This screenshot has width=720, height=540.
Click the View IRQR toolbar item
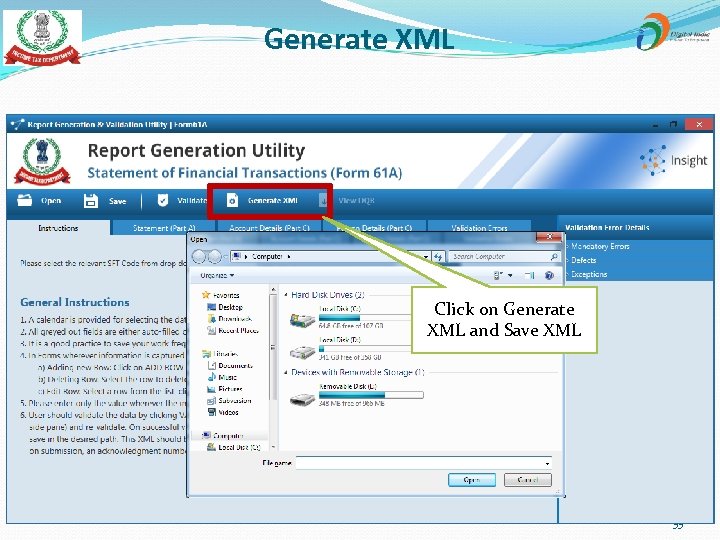click(x=347, y=201)
